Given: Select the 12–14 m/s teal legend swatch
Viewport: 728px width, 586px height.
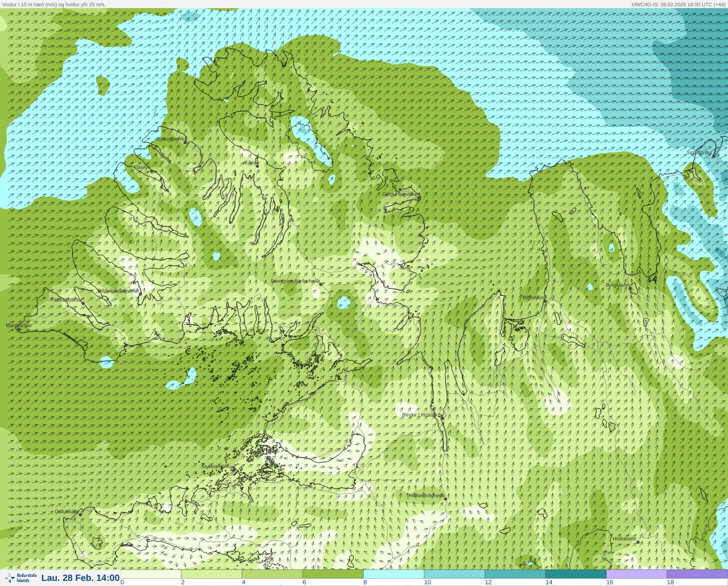Looking at the screenshot, I should pos(515,574).
